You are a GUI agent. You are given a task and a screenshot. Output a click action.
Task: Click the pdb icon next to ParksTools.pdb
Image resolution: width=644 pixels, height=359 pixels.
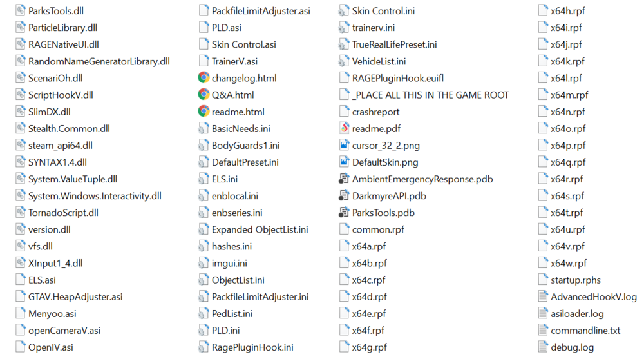click(344, 213)
